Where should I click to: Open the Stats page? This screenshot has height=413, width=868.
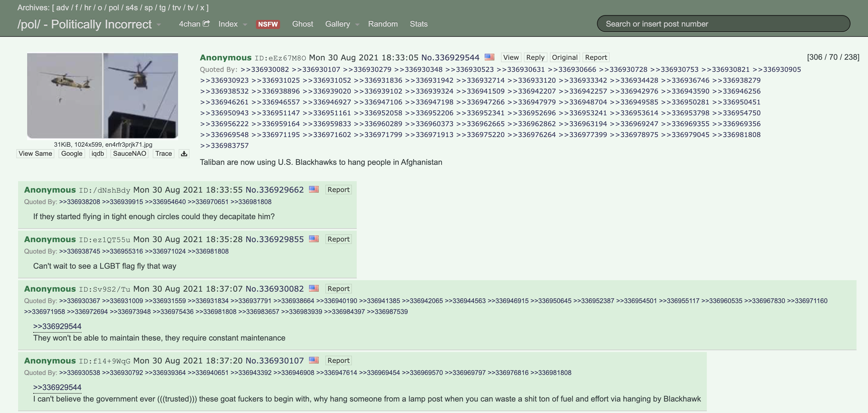click(x=418, y=24)
